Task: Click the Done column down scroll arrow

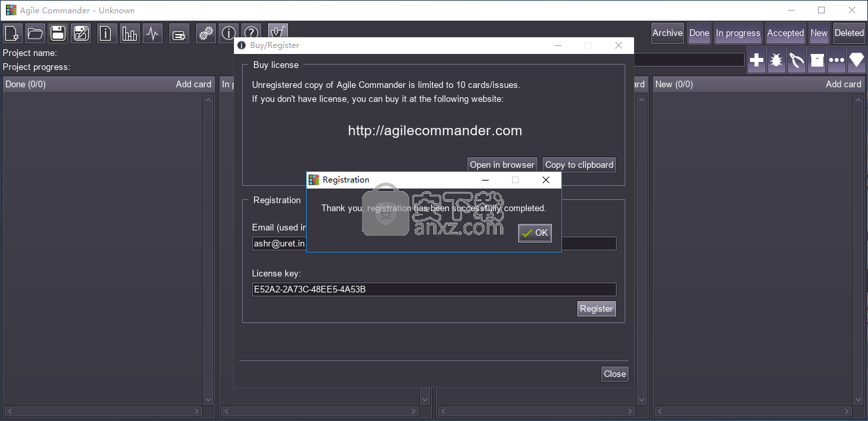Action: (208, 400)
